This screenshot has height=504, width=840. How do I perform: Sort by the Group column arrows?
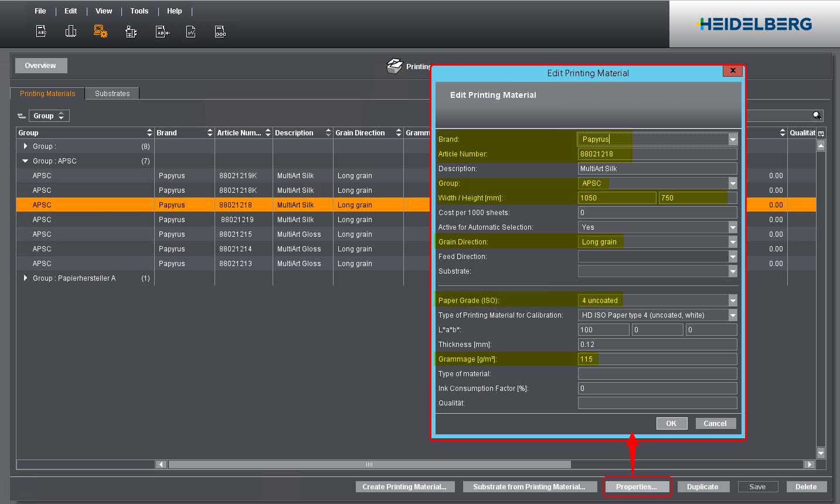(x=149, y=133)
